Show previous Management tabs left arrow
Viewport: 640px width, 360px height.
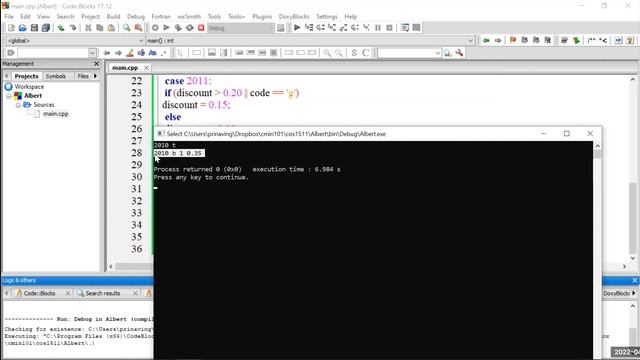[x=7, y=76]
